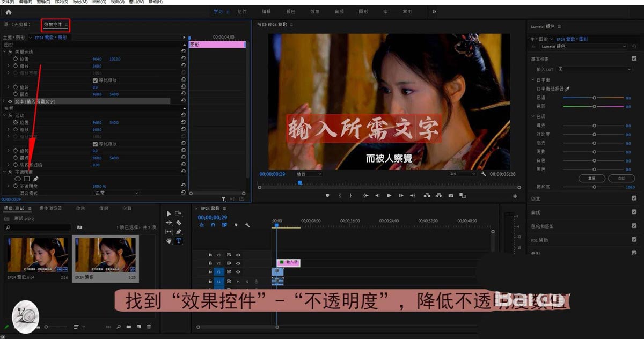Adjust the 色温 slider handle
The width and height of the screenshot is (644, 339).
[x=594, y=98]
